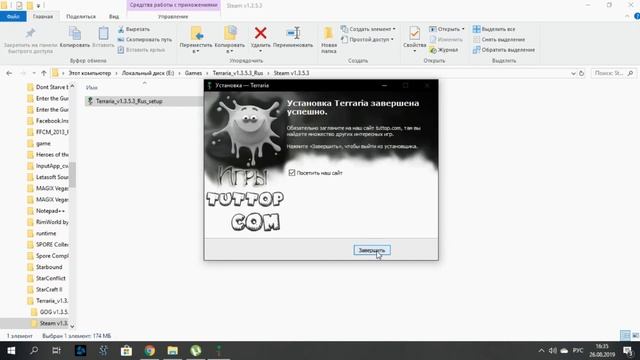This screenshot has height=360, width=640.
Task: Select RimWorld folder in tree
Action: pos(47,222)
